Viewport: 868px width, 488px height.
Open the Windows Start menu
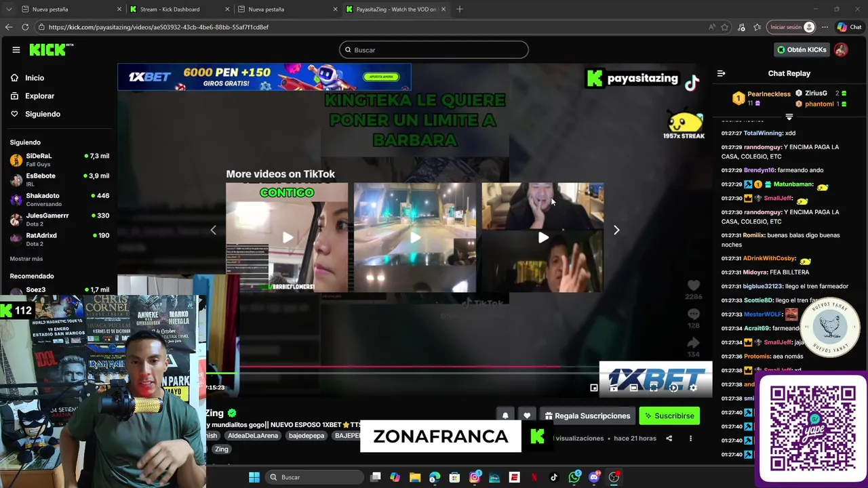[254, 477]
